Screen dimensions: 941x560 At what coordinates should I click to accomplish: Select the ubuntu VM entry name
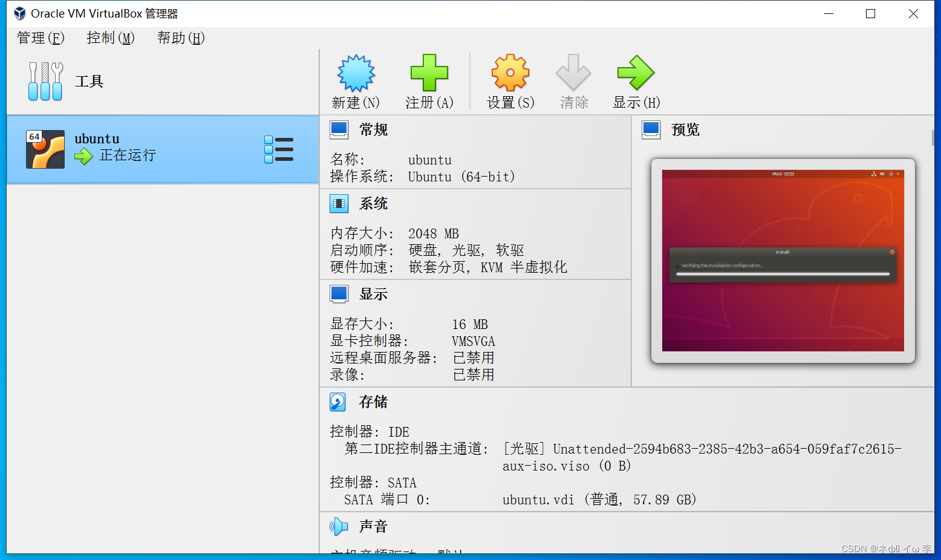(x=97, y=138)
